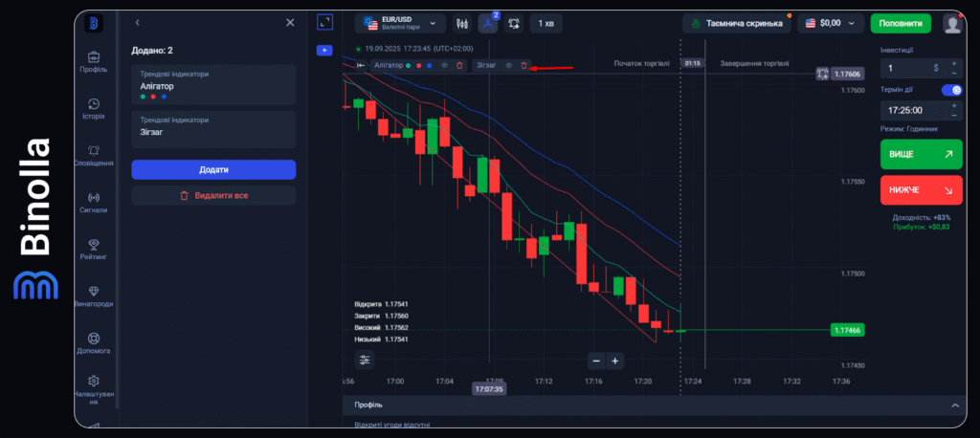Viewport: 980px width, 438px height.
Task: Go back with the indicators panel arrow
Action: (x=137, y=23)
